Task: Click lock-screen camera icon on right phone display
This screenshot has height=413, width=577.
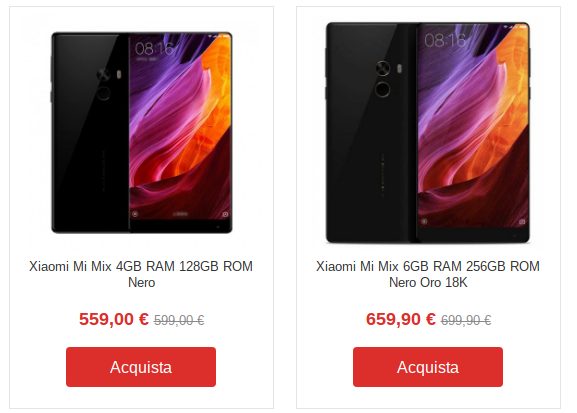Action: (522, 222)
